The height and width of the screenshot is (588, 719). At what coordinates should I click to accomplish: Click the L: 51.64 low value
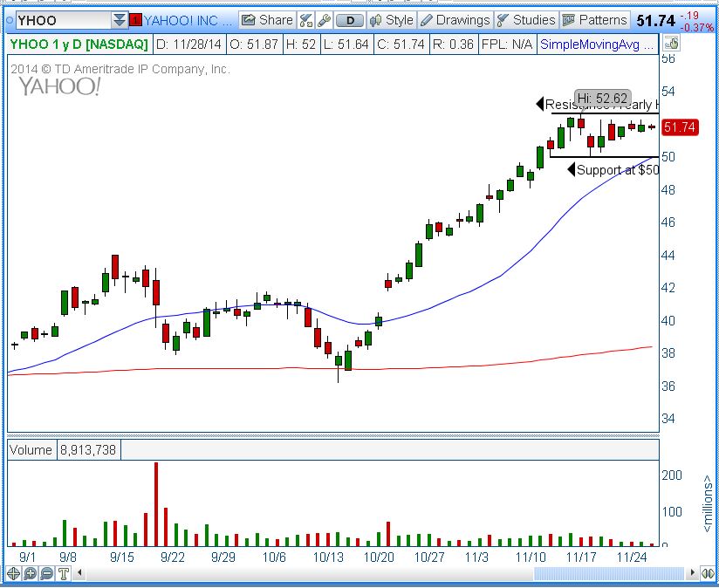tap(346, 44)
